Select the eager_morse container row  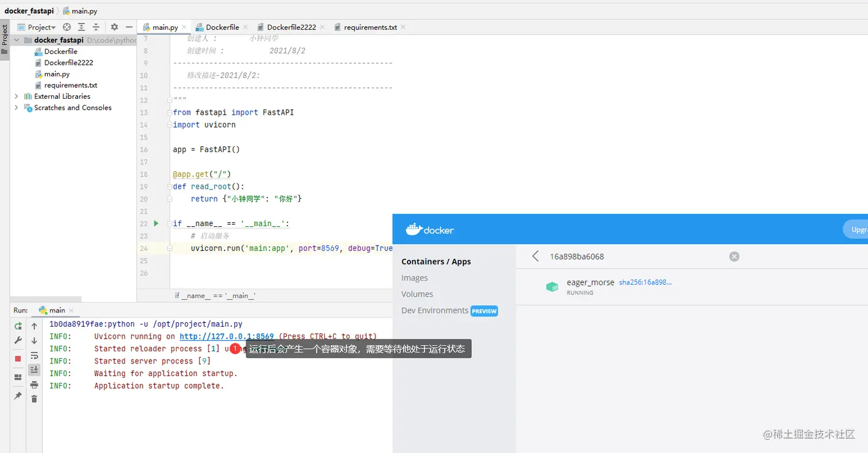coord(692,287)
